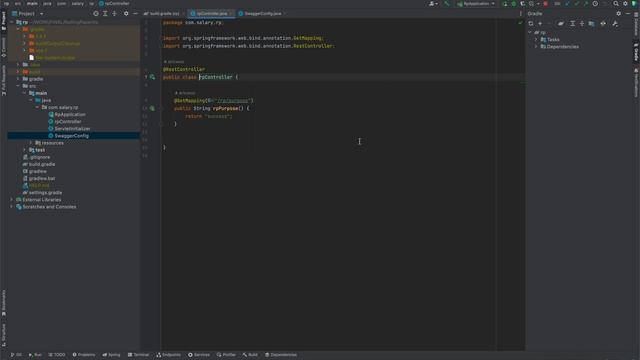This screenshot has width=640, height=360.
Task: Toggle the Structure stripe button
Action: coord(4,336)
